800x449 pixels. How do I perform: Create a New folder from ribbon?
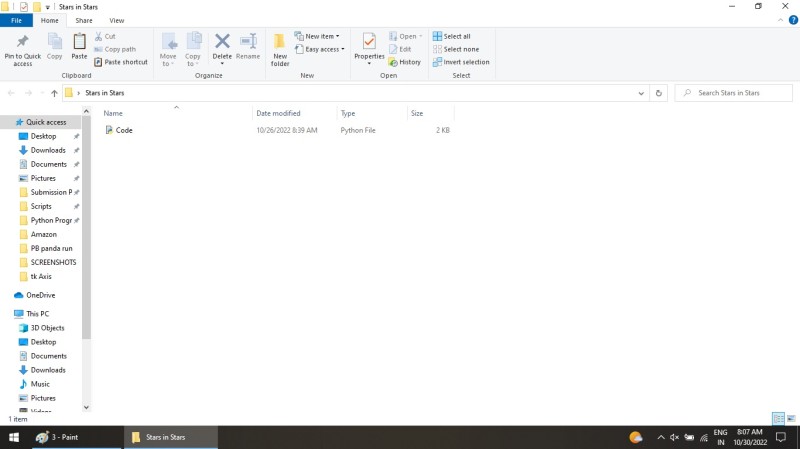click(x=280, y=48)
